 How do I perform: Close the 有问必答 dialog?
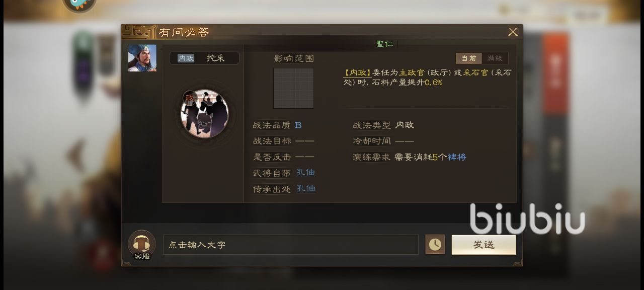coord(513,32)
